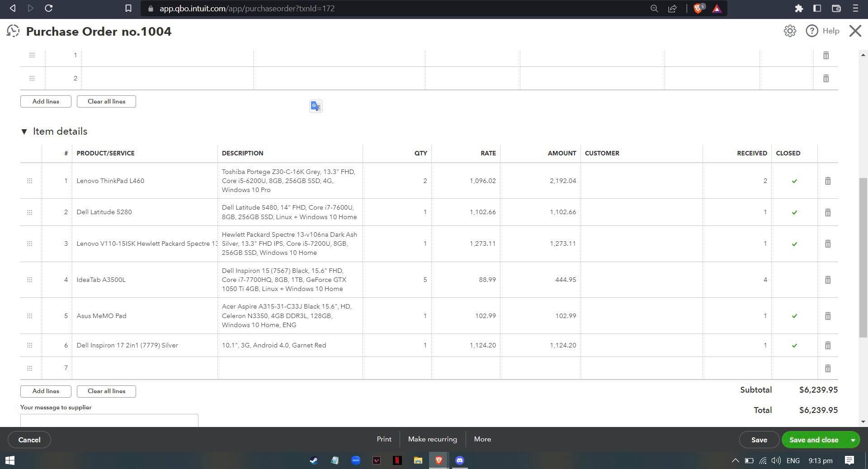The image size is (868, 469).
Task: Delete the Lenovo V110-15ISK item line
Action: pyautogui.click(x=828, y=244)
